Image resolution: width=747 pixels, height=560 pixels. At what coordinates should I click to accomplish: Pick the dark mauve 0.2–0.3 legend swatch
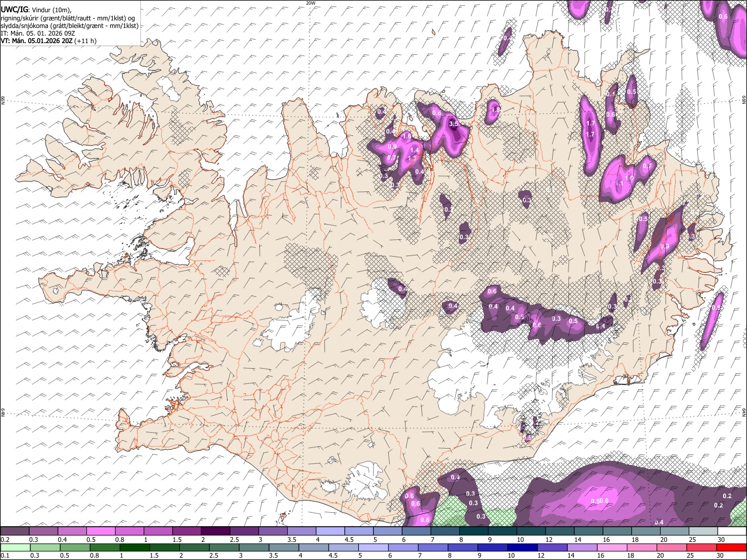15,531
